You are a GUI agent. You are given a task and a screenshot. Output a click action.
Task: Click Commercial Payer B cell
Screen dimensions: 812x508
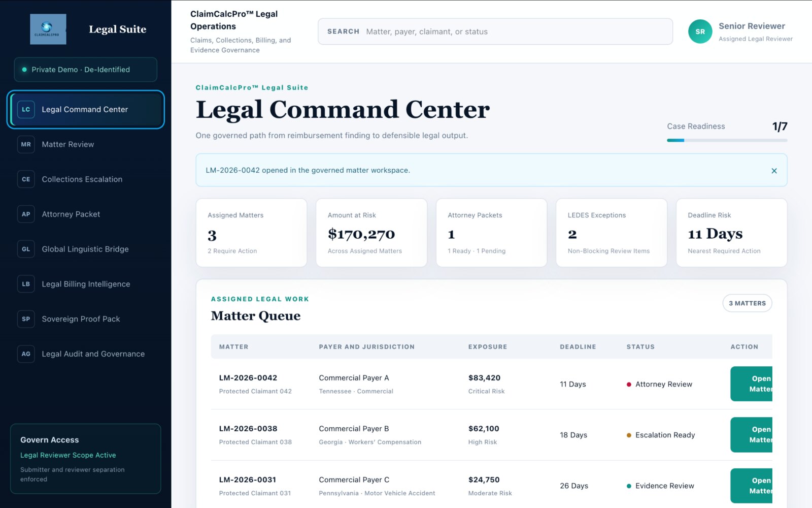354,429
